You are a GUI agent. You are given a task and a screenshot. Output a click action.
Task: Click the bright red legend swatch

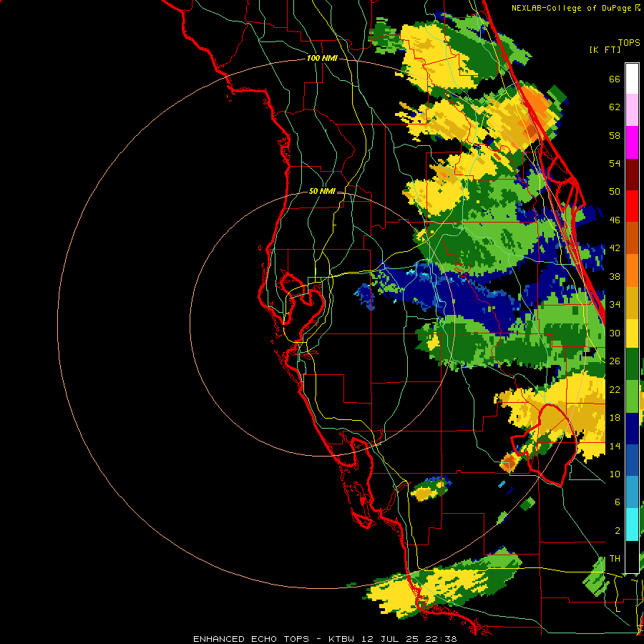click(x=632, y=206)
